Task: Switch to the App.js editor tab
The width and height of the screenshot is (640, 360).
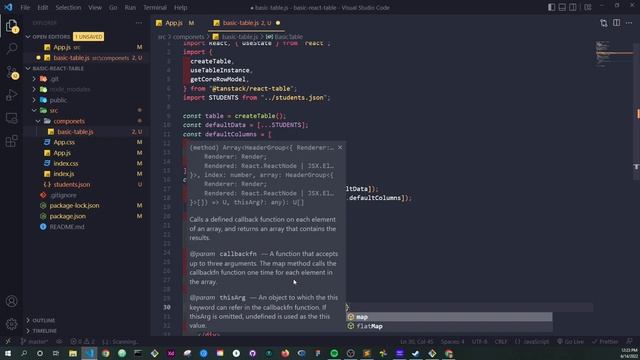Action: [175, 23]
